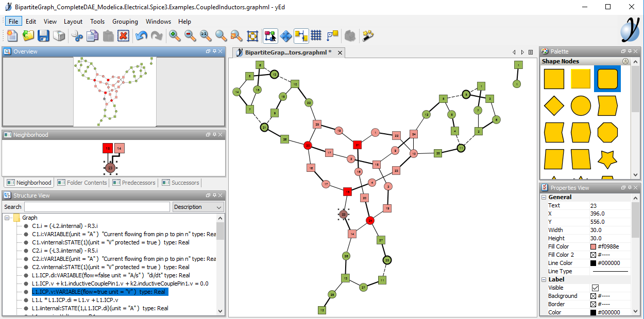The height and width of the screenshot is (319, 644).
Task: Activate the Fit Node to Label tool
Action: 301,36
